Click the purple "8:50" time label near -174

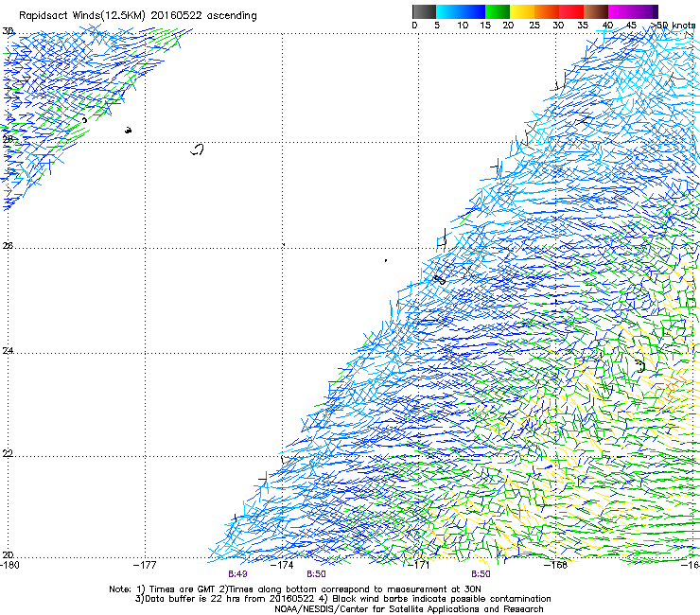[x=316, y=574]
